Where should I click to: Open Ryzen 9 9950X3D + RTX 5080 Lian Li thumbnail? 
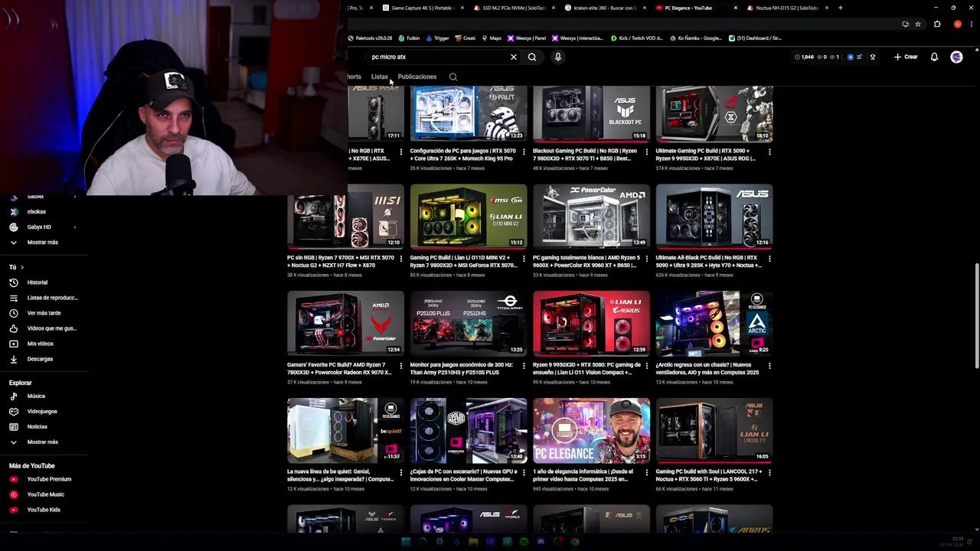click(591, 323)
